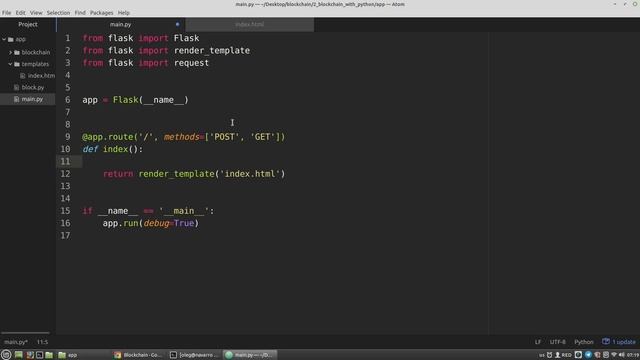The image size is (640, 360).
Task: Select the app root folder icon
Action: pyautogui.click(x=11, y=39)
